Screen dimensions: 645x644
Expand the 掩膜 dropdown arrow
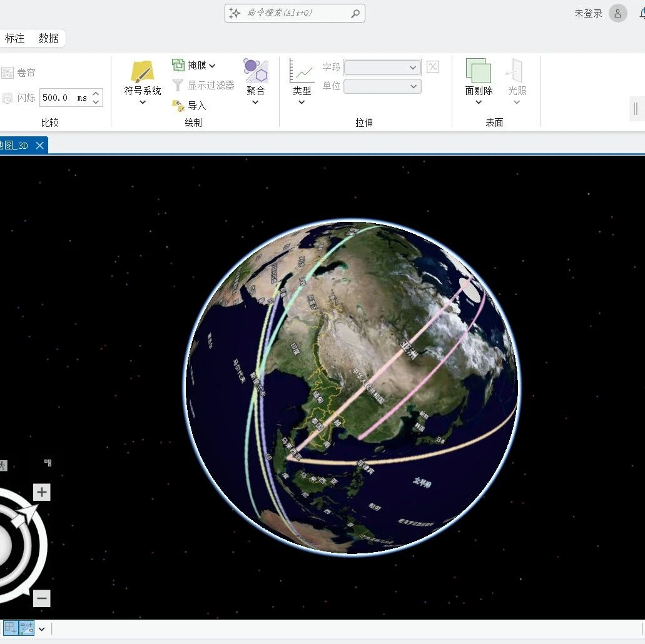tap(212, 66)
